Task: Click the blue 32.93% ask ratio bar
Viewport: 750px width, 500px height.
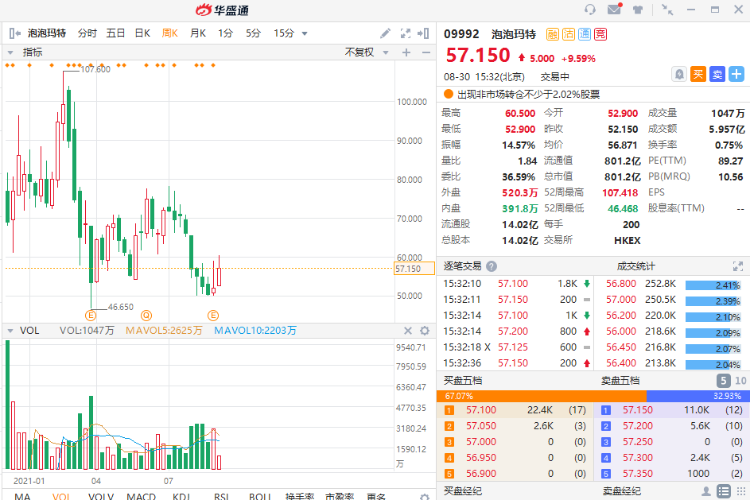Action: [x=697, y=396]
